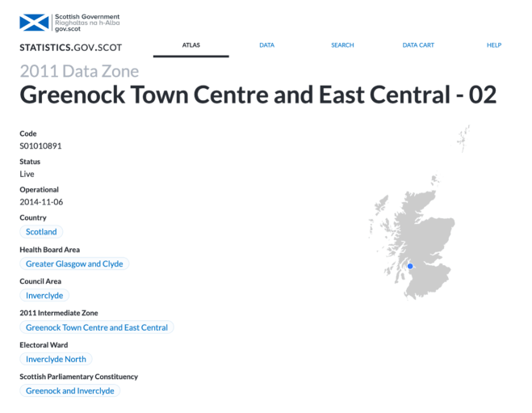Click the Scottish Parliamentary Constituency label

click(79, 377)
